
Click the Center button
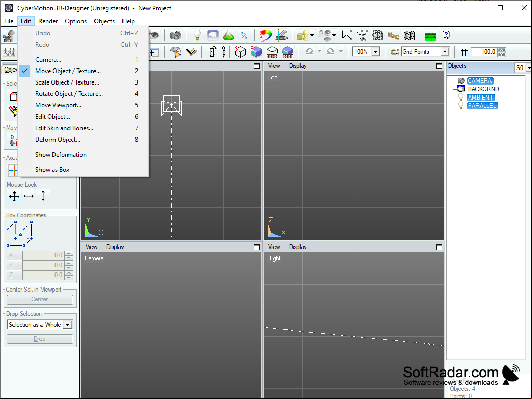[39, 299]
